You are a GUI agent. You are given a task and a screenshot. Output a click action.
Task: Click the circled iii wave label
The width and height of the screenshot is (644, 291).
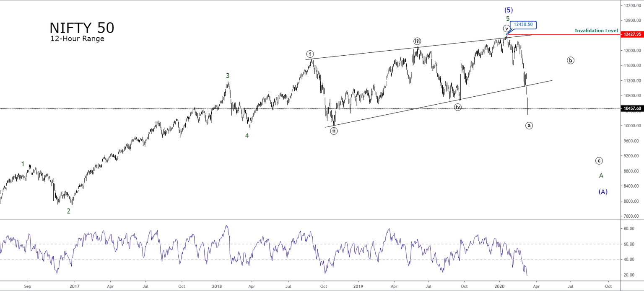(417, 41)
